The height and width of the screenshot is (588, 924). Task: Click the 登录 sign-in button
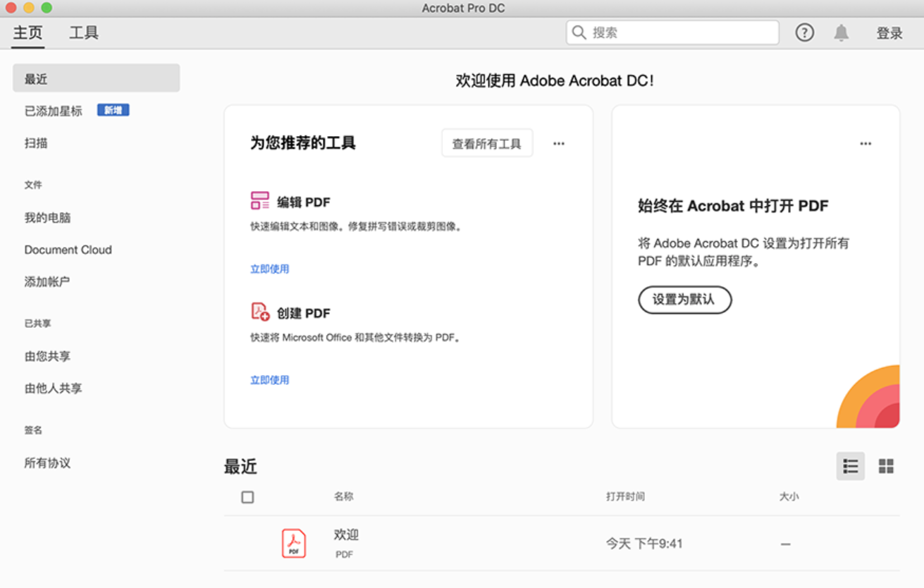tap(889, 33)
